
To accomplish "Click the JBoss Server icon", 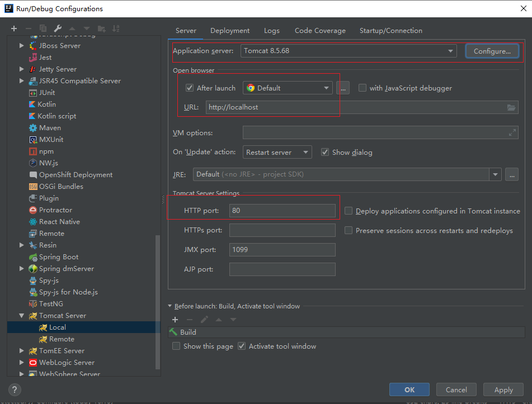I will coord(33,46).
